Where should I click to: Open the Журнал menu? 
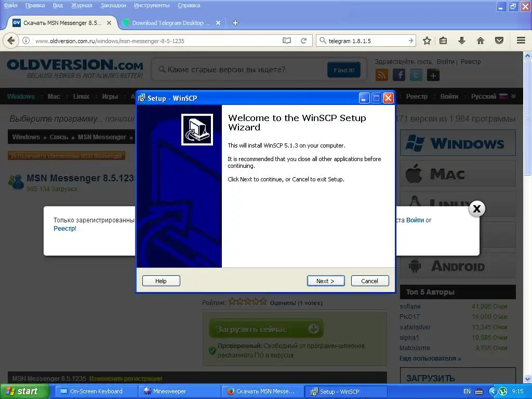(82, 5)
